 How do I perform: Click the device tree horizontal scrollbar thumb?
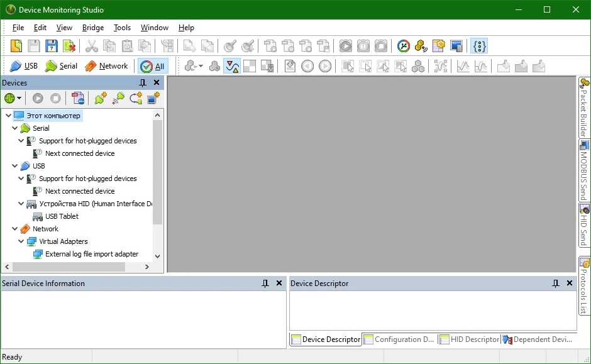(69, 267)
